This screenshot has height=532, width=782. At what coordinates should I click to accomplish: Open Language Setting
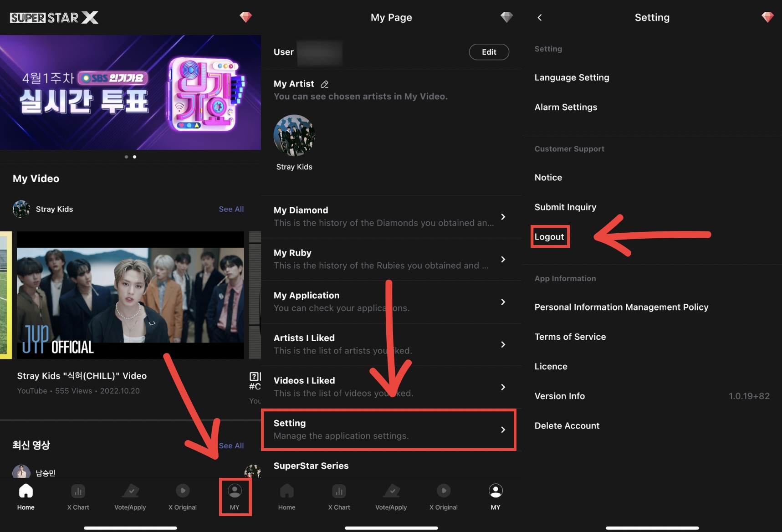click(x=572, y=77)
